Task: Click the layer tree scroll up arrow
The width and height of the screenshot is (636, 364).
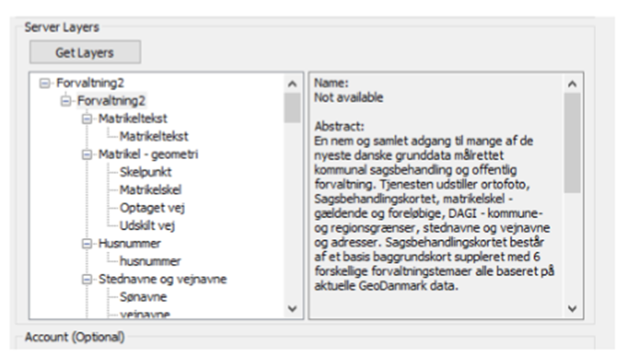Action: click(x=292, y=84)
